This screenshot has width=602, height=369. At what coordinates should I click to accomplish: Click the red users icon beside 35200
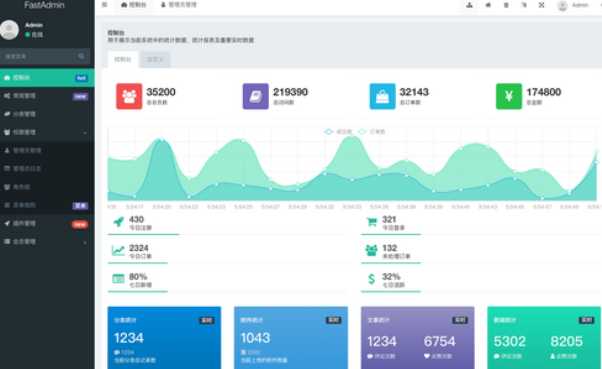(129, 96)
